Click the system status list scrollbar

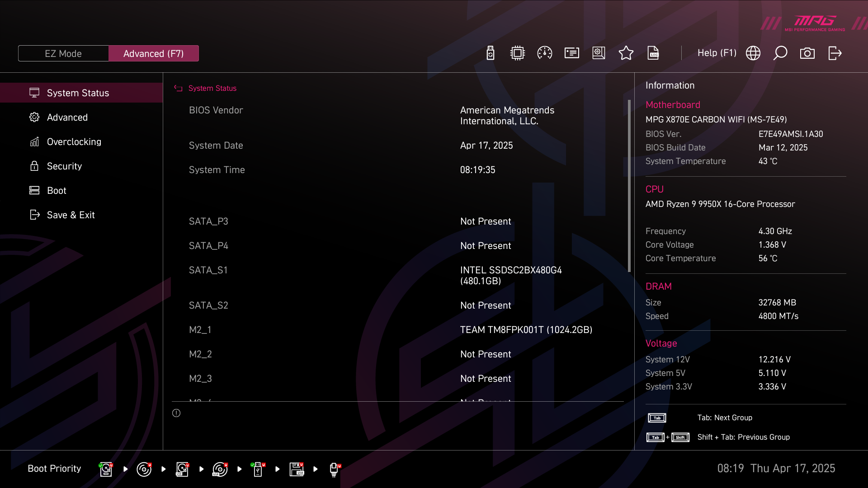tap(629, 186)
